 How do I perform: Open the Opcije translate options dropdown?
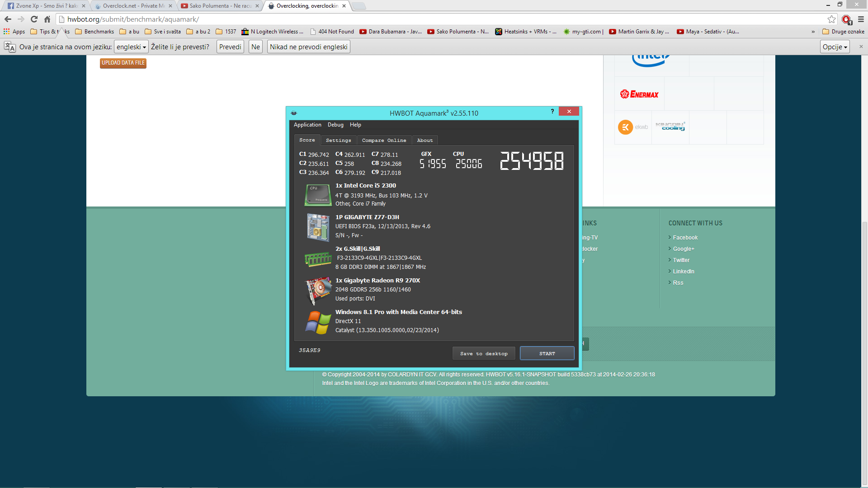pos(835,47)
